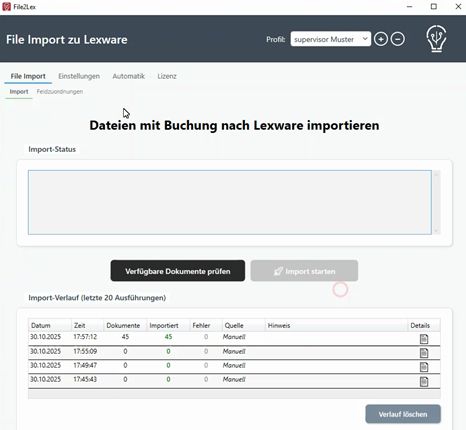Click the Import-Verlauf section heading

coord(97,298)
